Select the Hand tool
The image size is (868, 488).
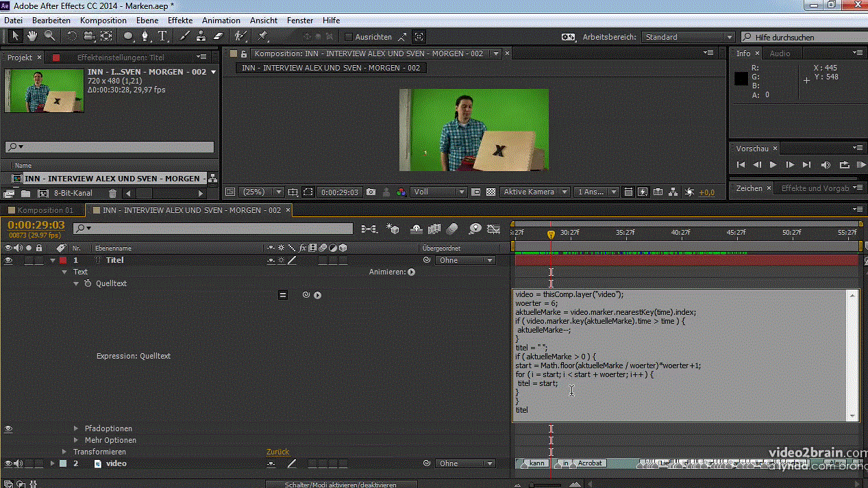[32, 36]
